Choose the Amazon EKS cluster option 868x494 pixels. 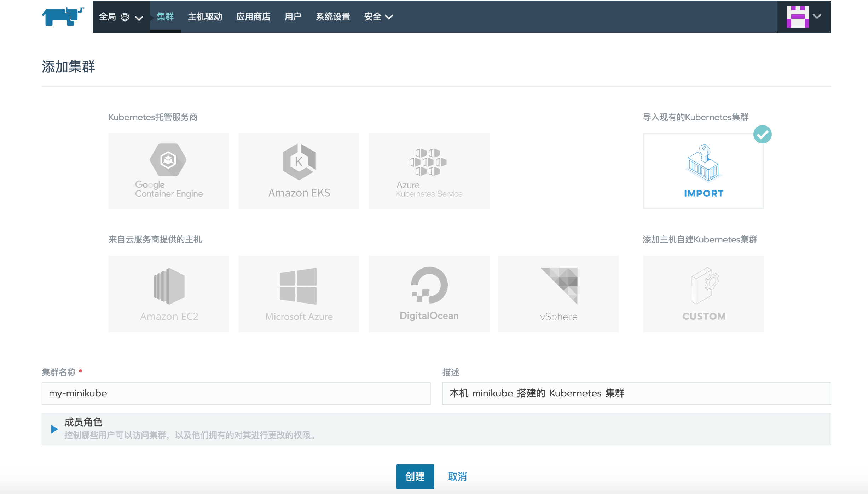pyautogui.click(x=299, y=171)
